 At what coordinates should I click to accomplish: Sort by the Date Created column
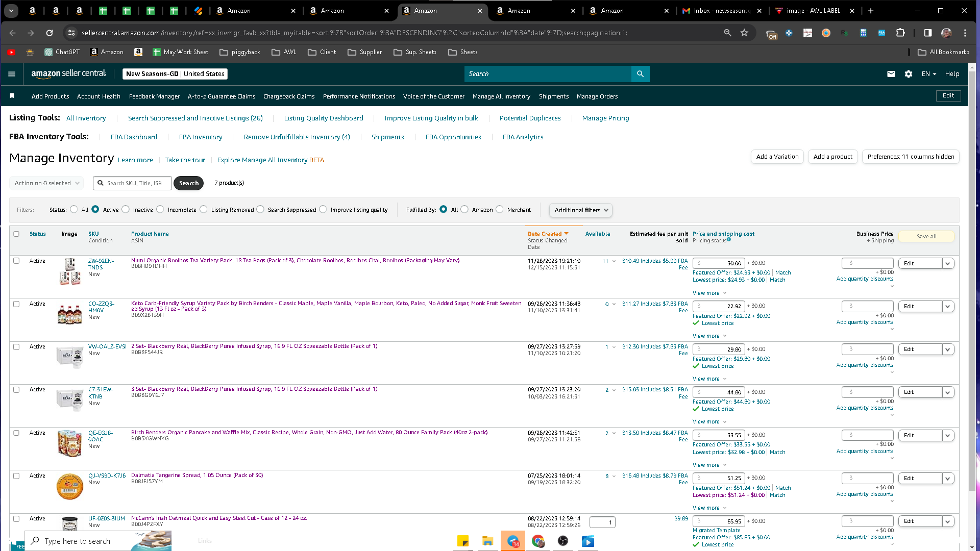point(548,234)
